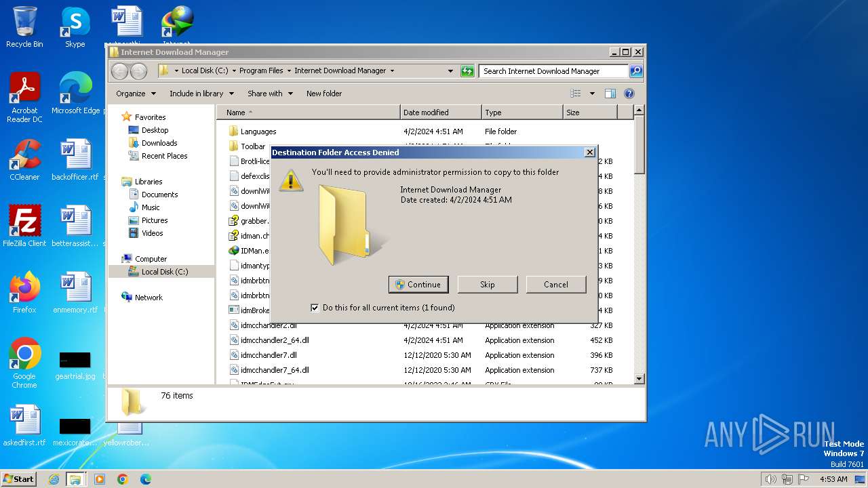The height and width of the screenshot is (488, 868).
Task: Open the Start menu
Action: (x=19, y=479)
